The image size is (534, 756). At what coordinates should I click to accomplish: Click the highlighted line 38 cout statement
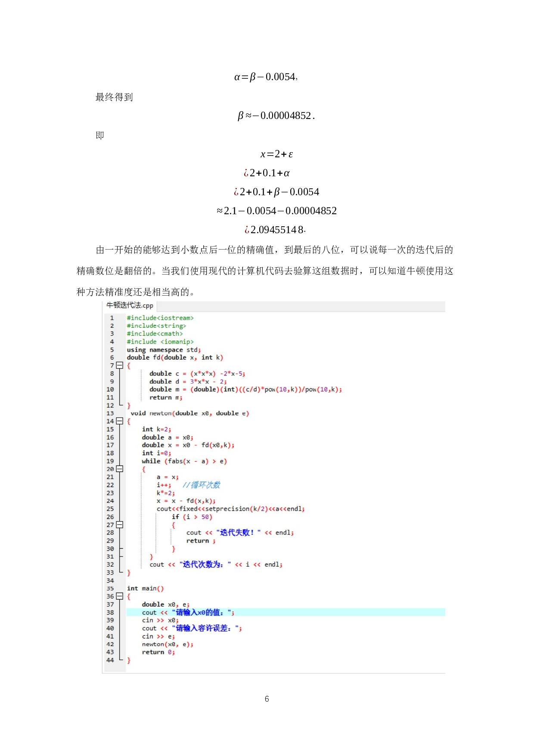(188, 612)
